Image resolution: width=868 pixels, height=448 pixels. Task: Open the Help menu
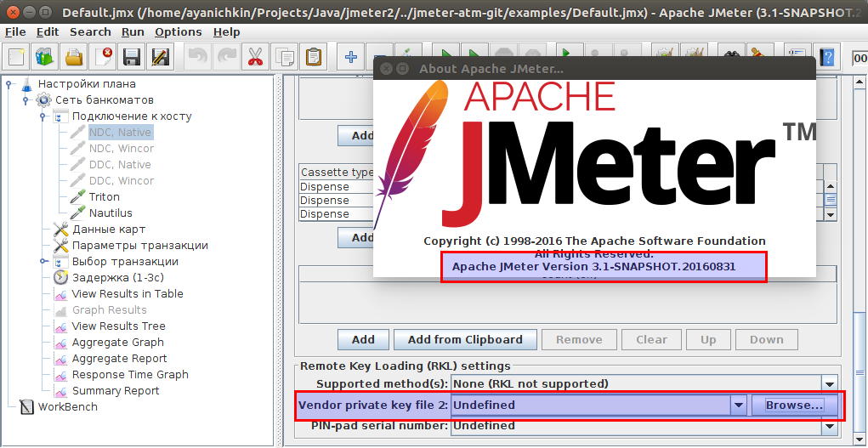(227, 32)
